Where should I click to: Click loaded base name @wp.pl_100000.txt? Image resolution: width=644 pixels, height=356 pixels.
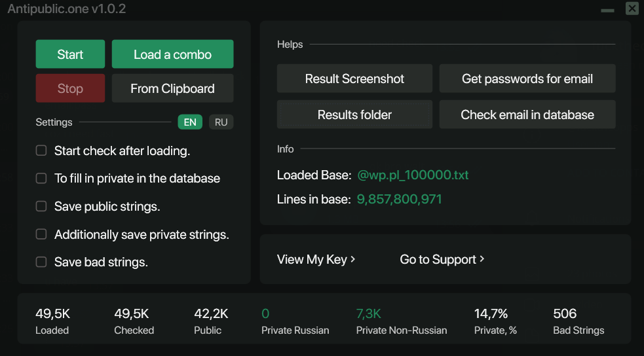pyautogui.click(x=413, y=175)
